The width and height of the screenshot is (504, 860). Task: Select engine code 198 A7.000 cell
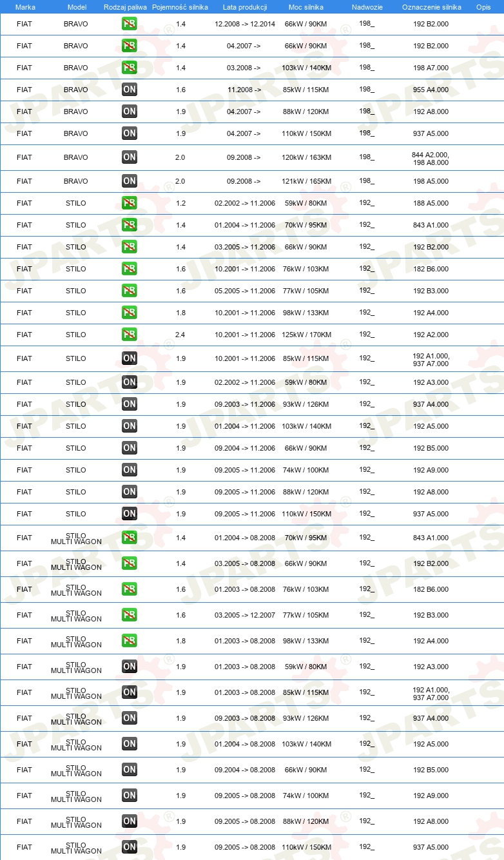coord(431,68)
